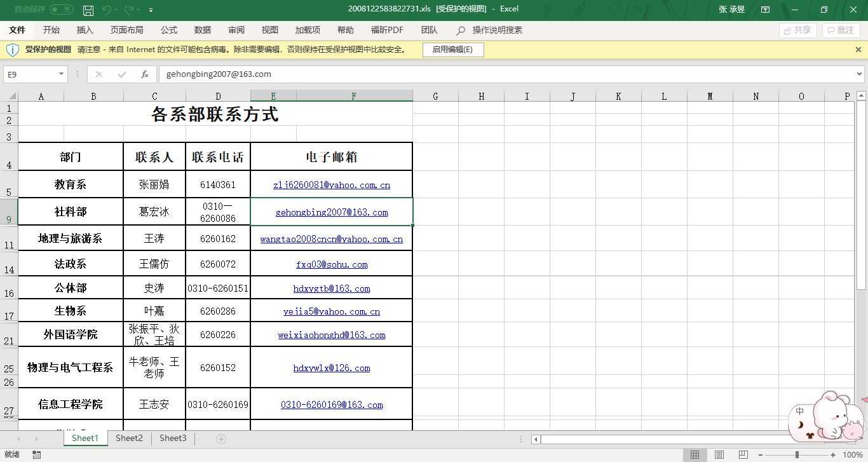868x462 pixels.
Task: Click the zoom slider handle
Action: (797, 455)
